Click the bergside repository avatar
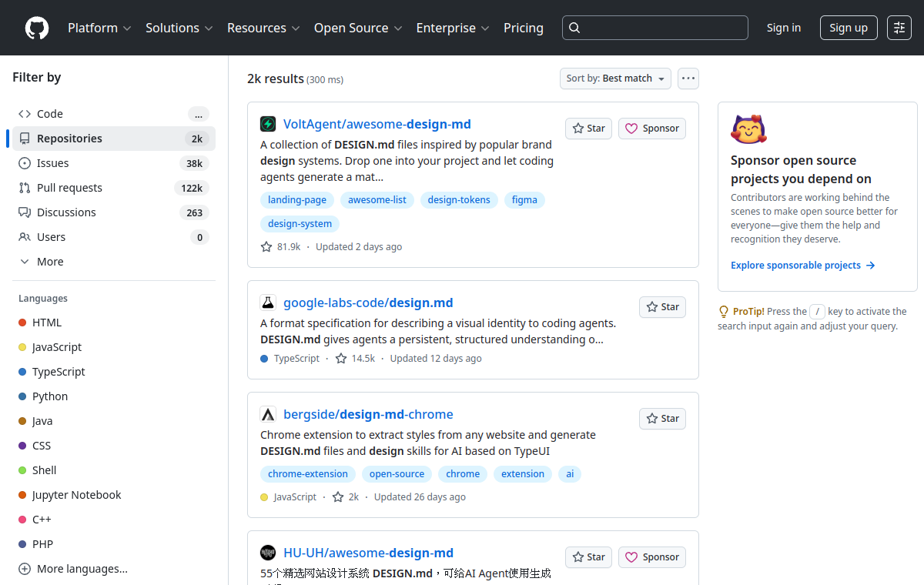924x585 pixels. (268, 414)
